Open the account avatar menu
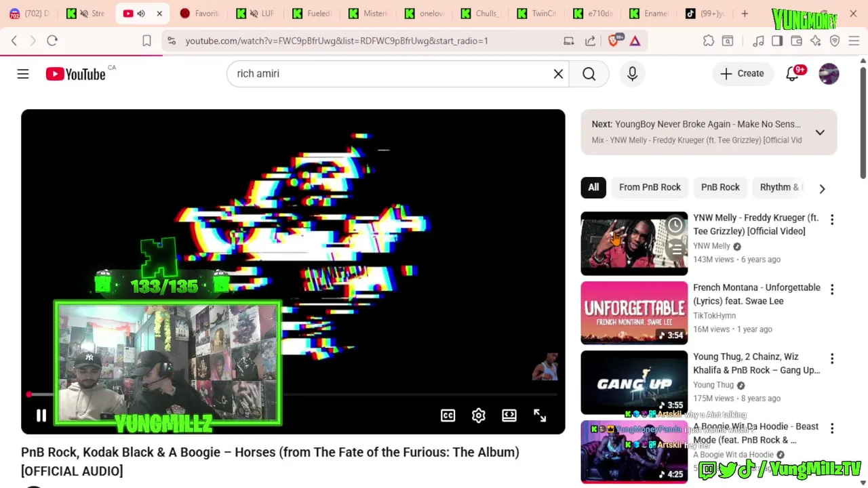The width and height of the screenshot is (868, 488). [x=829, y=74]
